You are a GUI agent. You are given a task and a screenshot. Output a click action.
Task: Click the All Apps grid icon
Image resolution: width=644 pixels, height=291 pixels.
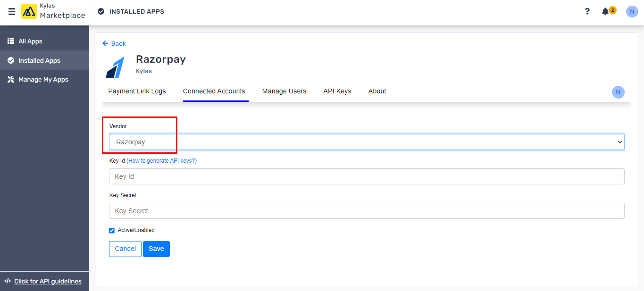point(11,41)
